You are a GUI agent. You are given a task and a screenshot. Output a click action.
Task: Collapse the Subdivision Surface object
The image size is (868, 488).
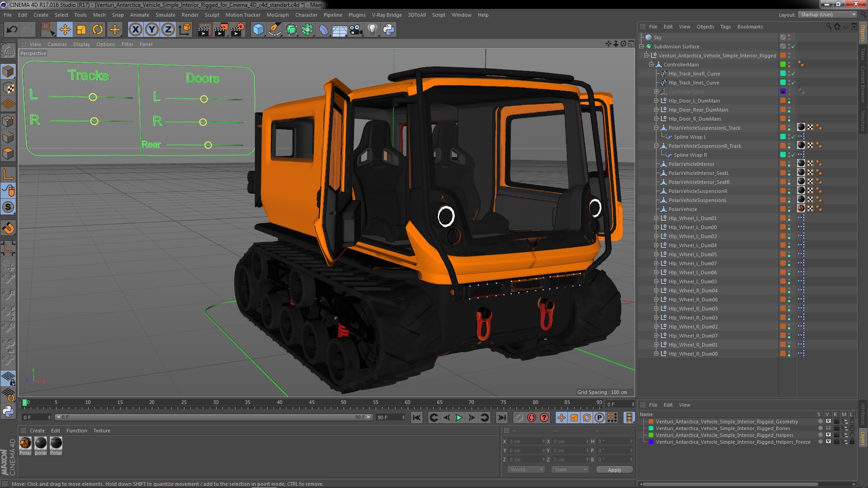click(642, 47)
